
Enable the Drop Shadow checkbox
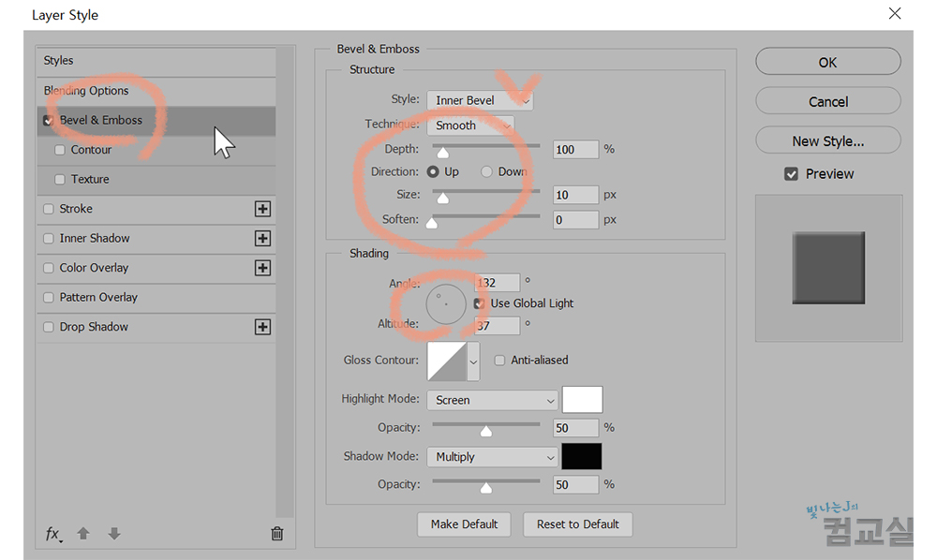coord(49,327)
